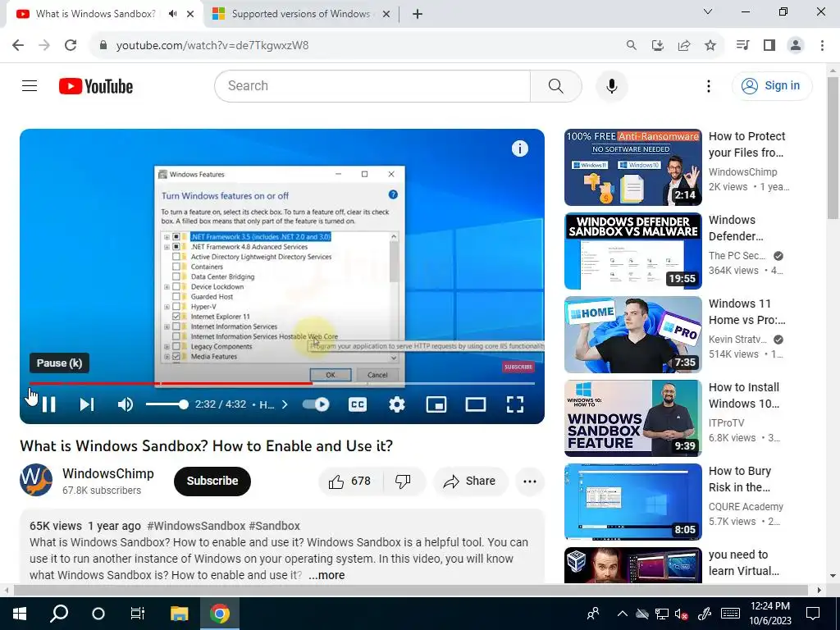Click the vertical page scrollbar

pos(833,148)
